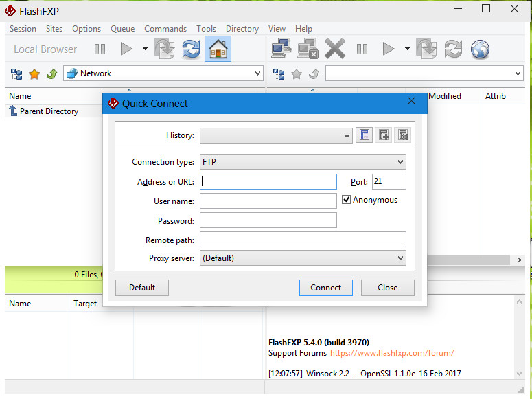The height and width of the screenshot is (399, 532).
Task: Click the remote pane refresh icon
Action: point(453,49)
